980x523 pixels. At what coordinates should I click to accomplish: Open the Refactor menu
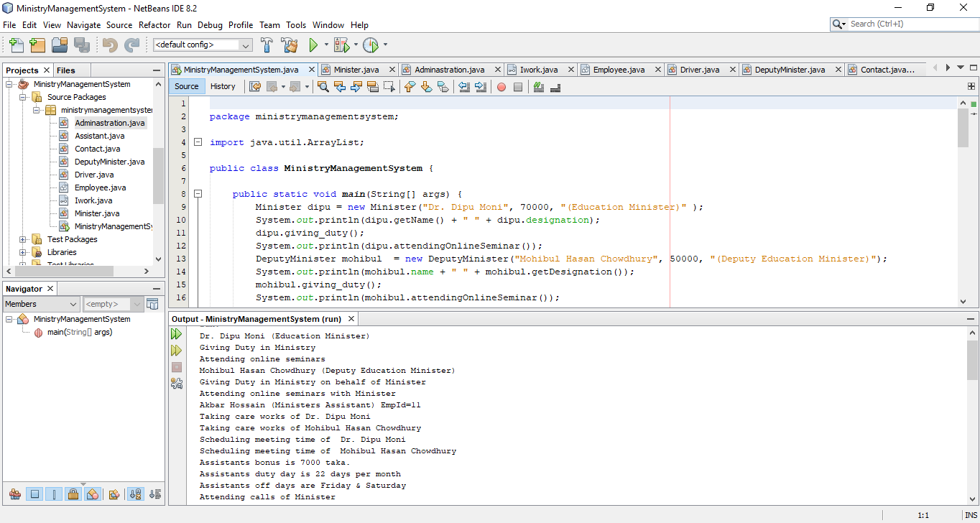(154, 24)
